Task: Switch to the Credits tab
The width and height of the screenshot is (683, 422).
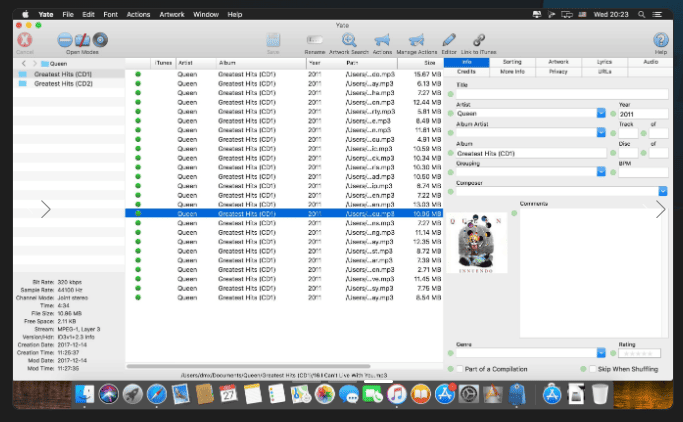Action: (x=467, y=72)
